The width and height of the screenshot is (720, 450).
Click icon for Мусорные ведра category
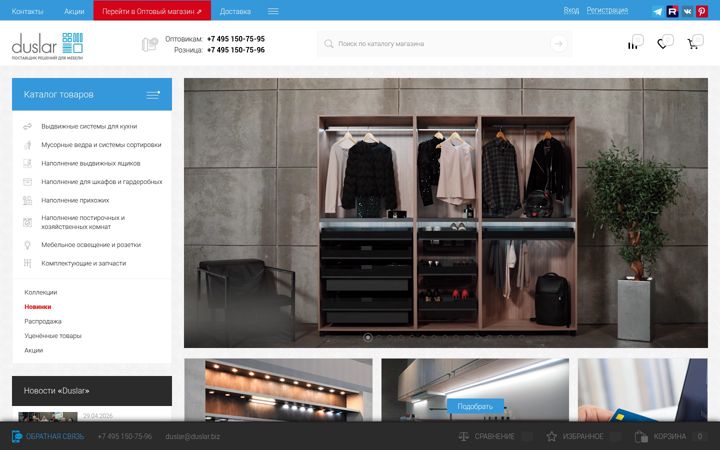click(x=28, y=145)
